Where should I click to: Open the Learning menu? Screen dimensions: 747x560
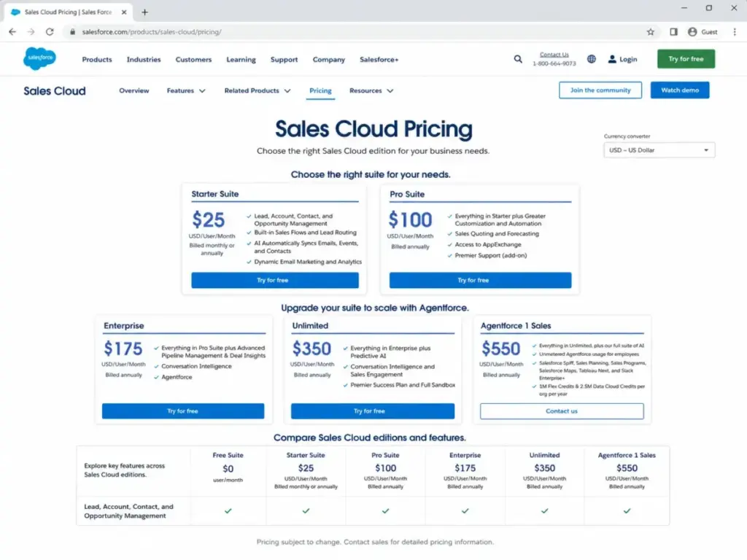[x=241, y=60]
